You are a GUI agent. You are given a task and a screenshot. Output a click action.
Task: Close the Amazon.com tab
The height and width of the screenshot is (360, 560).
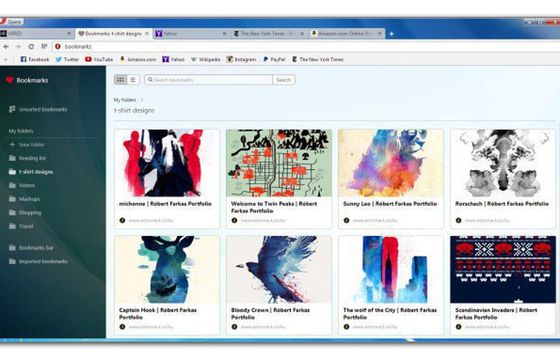(x=380, y=34)
